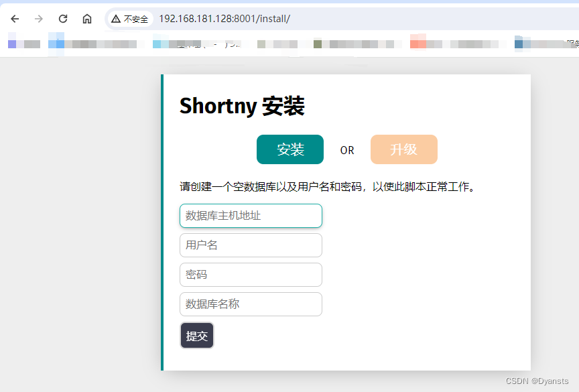Click the browser forward arrow
The image size is (579, 392).
pyautogui.click(x=39, y=19)
